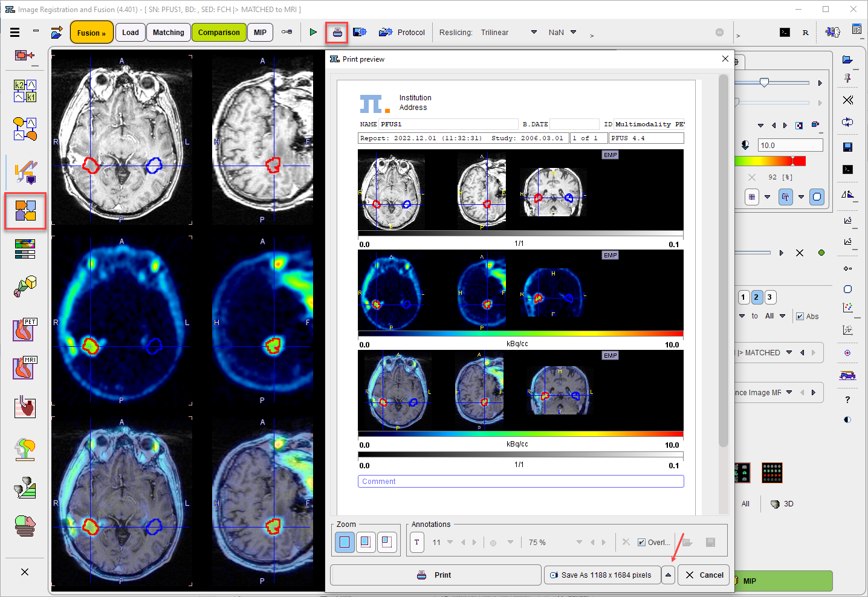Toggle the Abs checkbox
This screenshot has width=868, height=597.
pyautogui.click(x=800, y=316)
